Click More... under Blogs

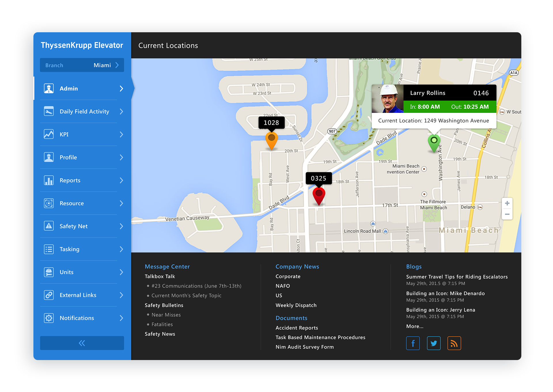414,326
